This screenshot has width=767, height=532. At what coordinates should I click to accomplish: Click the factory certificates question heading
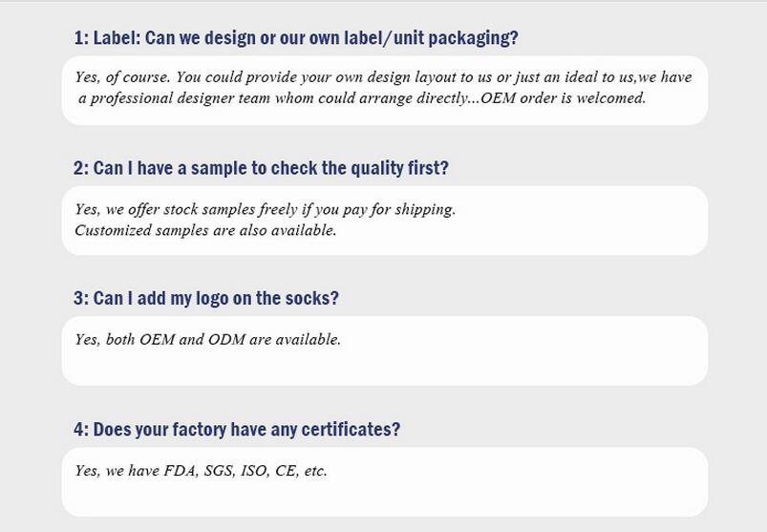tap(237, 429)
